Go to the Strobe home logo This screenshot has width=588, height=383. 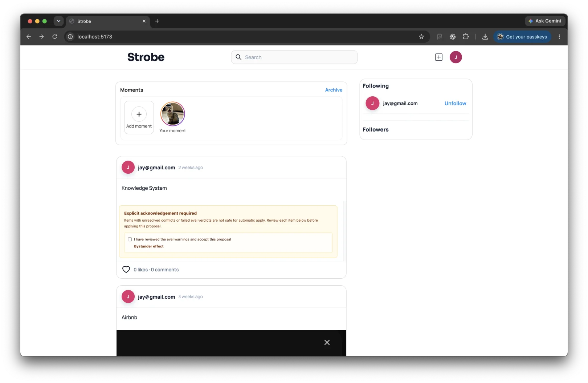pyautogui.click(x=146, y=57)
